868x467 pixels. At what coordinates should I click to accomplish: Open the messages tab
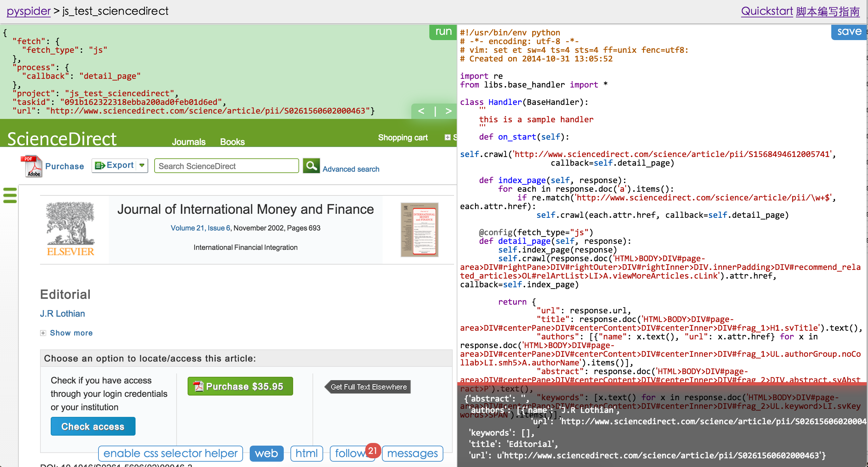pos(412,454)
